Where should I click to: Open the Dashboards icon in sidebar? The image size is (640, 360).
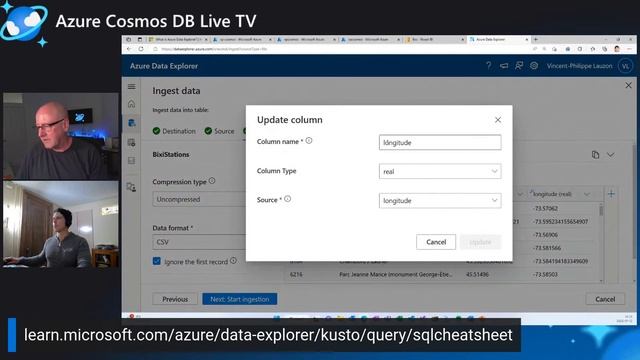tap(131, 161)
